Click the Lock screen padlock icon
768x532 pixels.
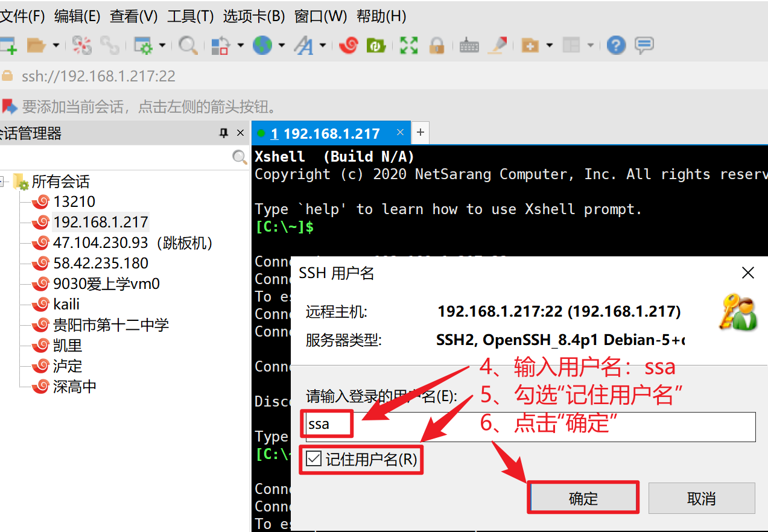pos(437,45)
